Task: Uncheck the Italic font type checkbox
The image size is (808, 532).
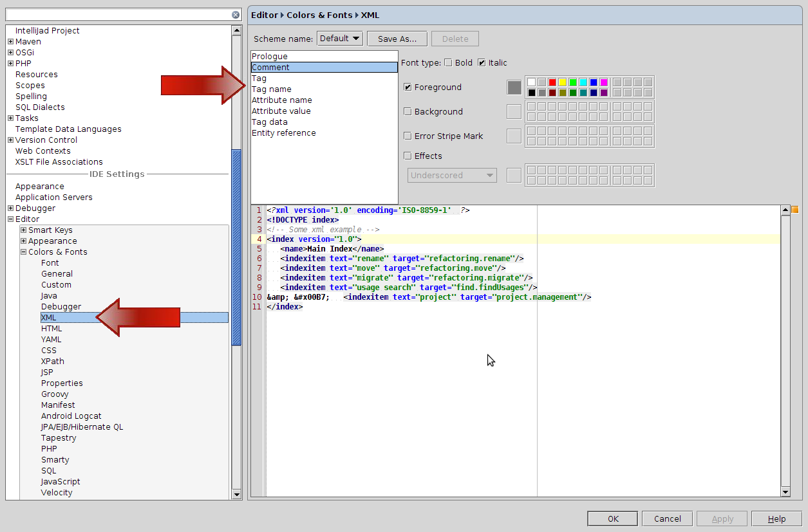Action: tap(482, 62)
